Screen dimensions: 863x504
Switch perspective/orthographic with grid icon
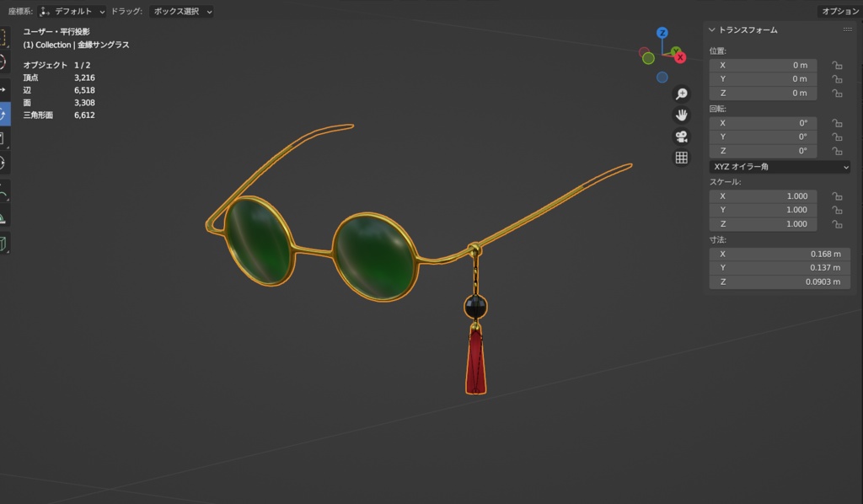click(x=681, y=158)
